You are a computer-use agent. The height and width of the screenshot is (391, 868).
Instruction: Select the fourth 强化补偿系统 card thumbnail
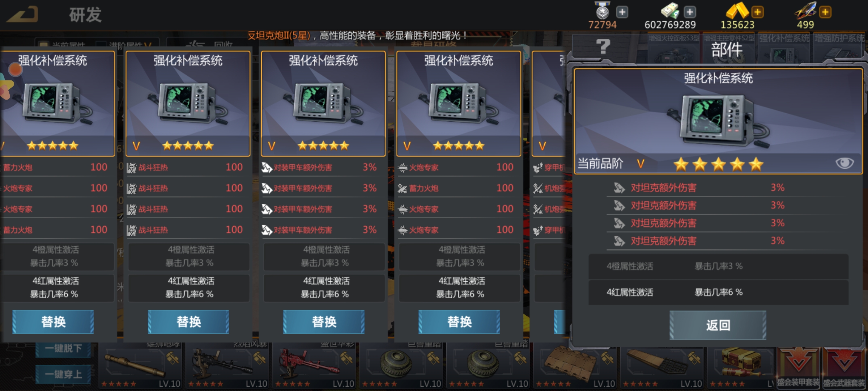coord(459,104)
